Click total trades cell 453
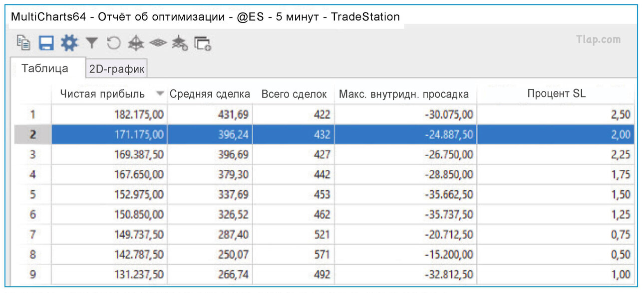 click(x=294, y=194)
